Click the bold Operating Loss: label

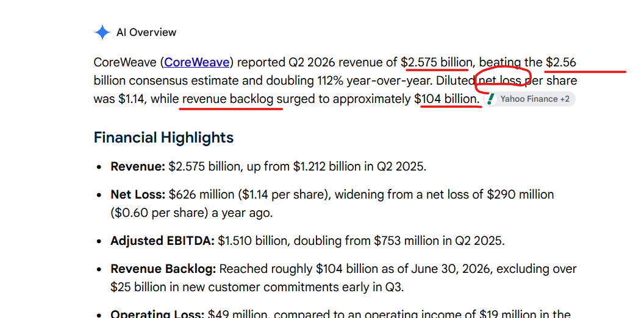(157, 314)
